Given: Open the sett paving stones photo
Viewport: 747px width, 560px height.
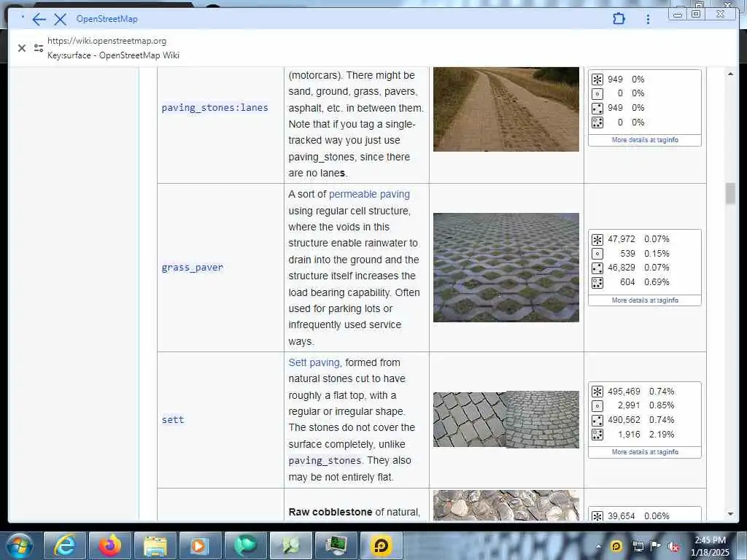Looking at the screenshot, I should click(x=506, y=419).
